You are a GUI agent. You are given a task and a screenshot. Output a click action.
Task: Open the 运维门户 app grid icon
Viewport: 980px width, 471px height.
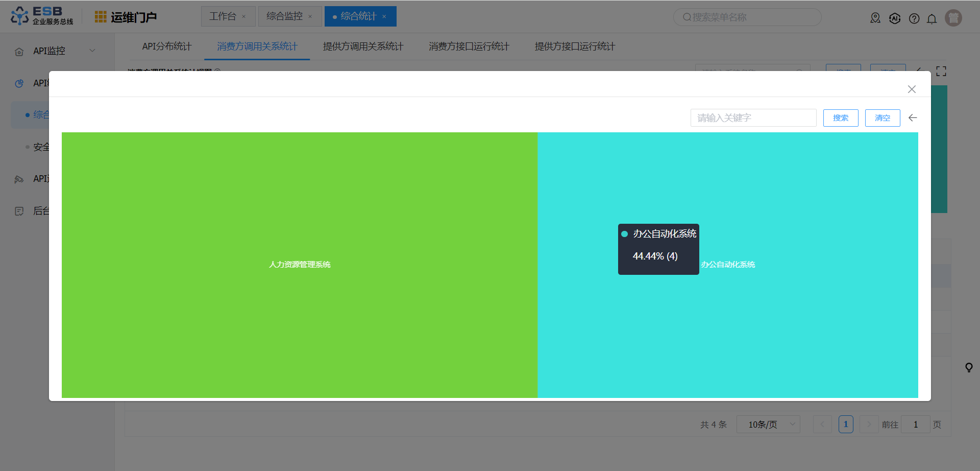tap(101, 17)
